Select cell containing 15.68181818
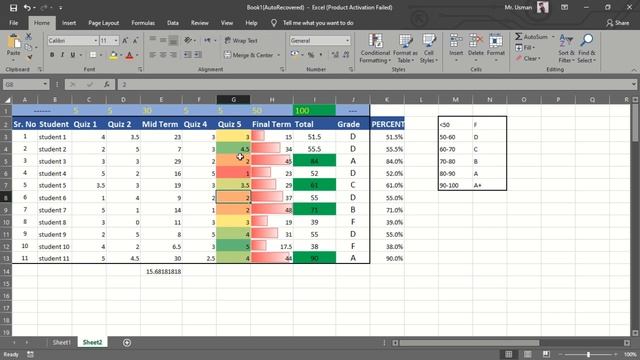This screenshot has width=640, height=360. 161,271
